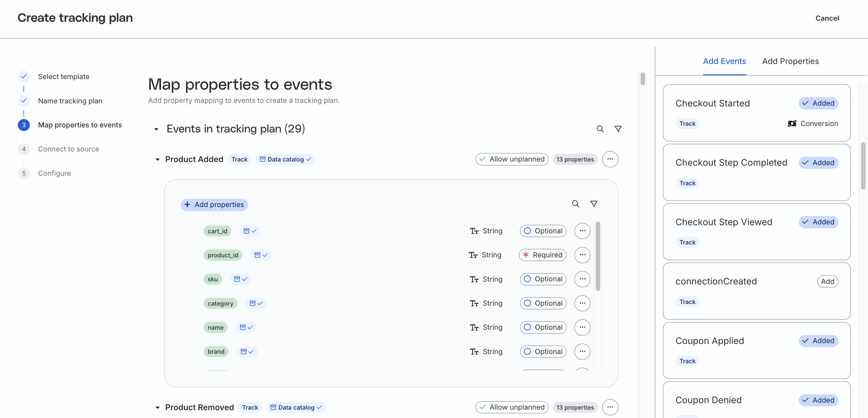Click Added button on Coupon Denied card

(x=818, y=400)
